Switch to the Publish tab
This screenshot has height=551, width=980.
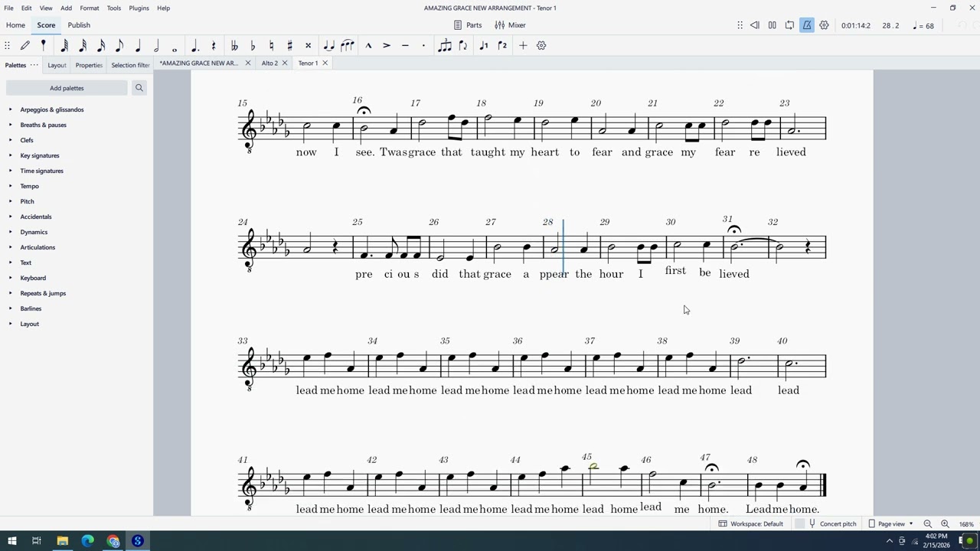[x=79, y=25]
